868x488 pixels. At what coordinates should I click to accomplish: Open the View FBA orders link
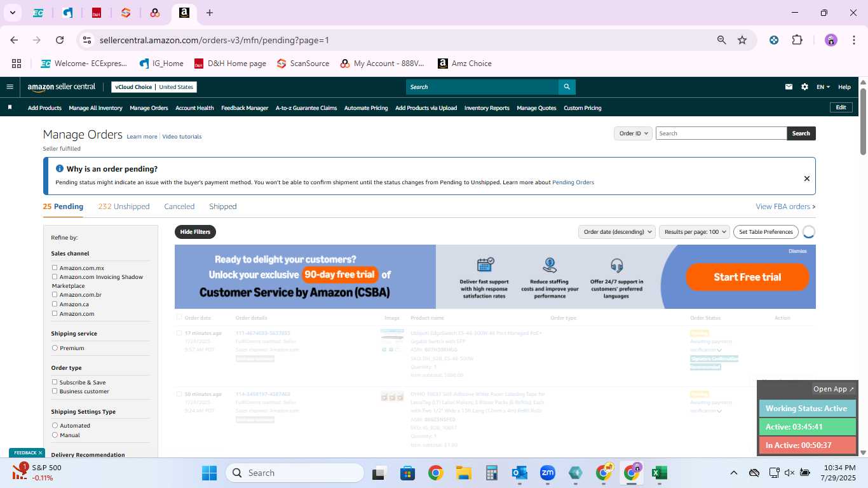point(785,207)
